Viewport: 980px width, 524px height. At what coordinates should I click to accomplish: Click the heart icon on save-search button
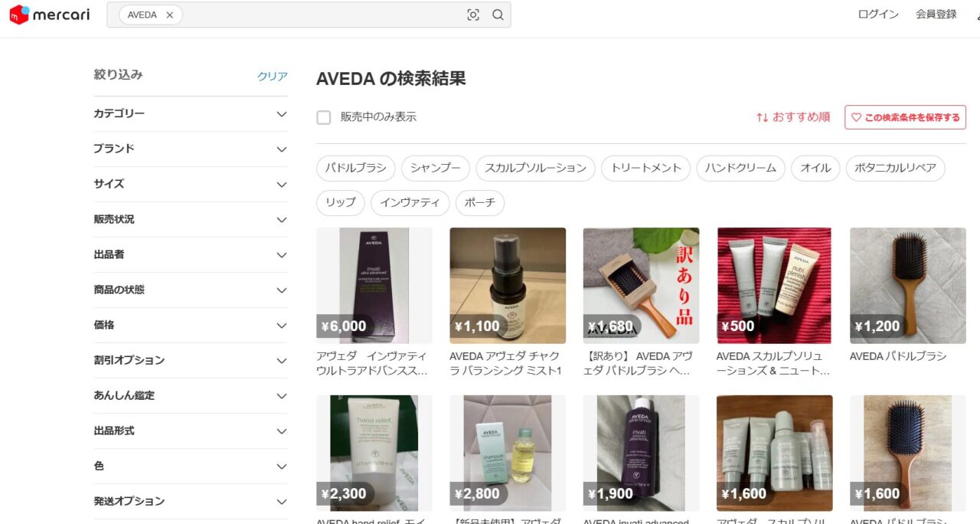coord(856,117)
